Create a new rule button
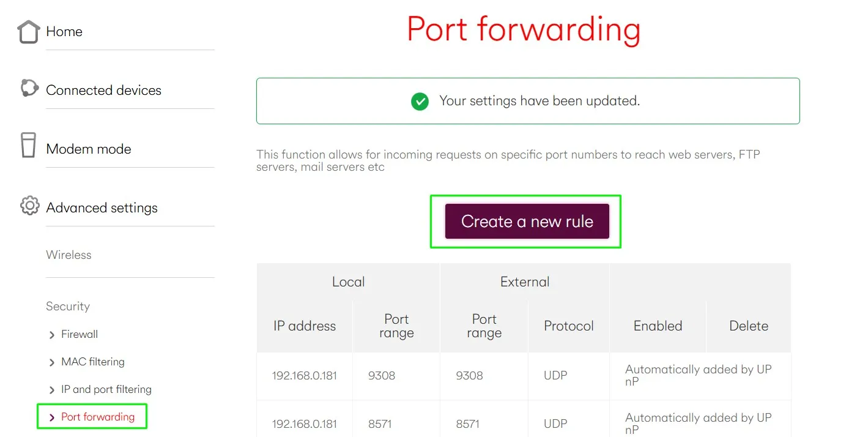The image size is (868, 437). point(527,221)
